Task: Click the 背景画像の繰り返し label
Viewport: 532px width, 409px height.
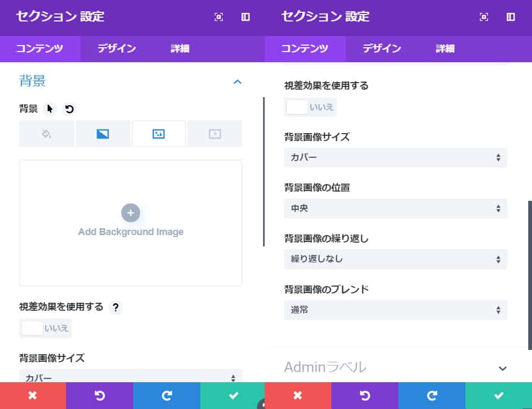Action: 326,238
